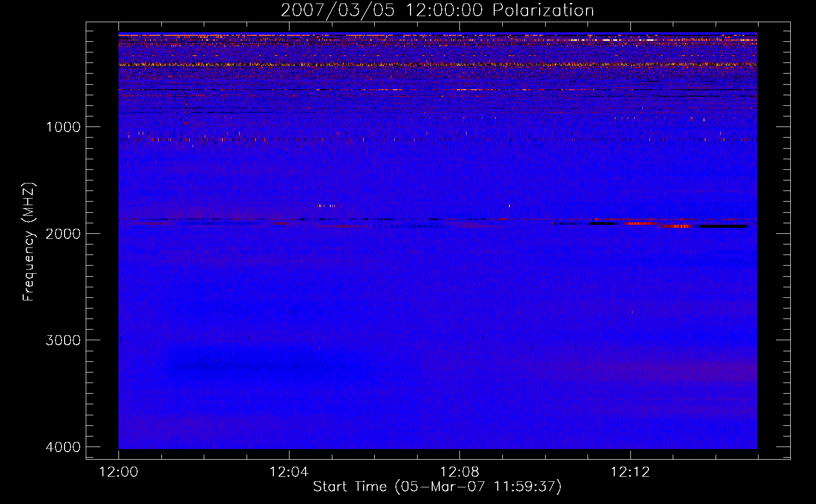Click the 12:12 time tick label

630,472
